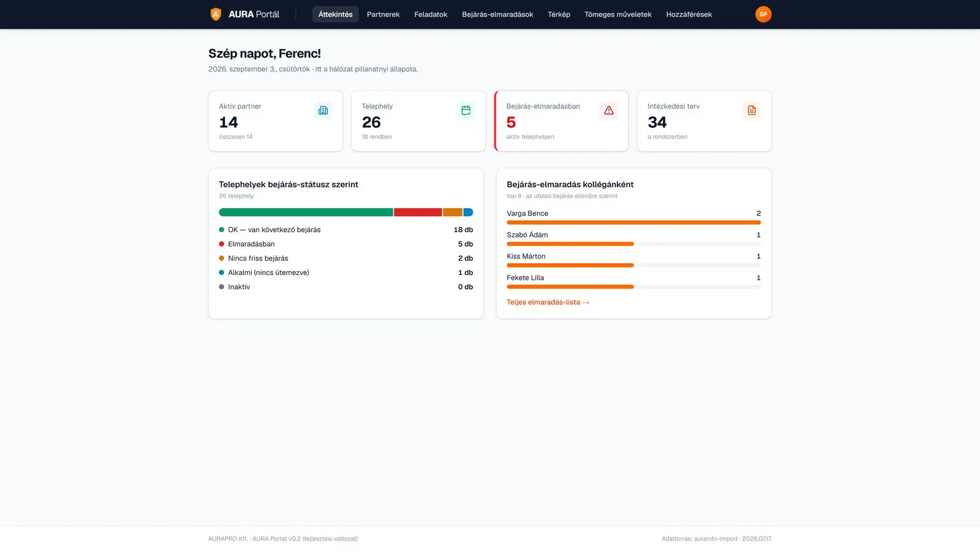The image size is (980, 551).
Task: Select the 'Nincs friss bejárás' legend label
Action: 258,258
